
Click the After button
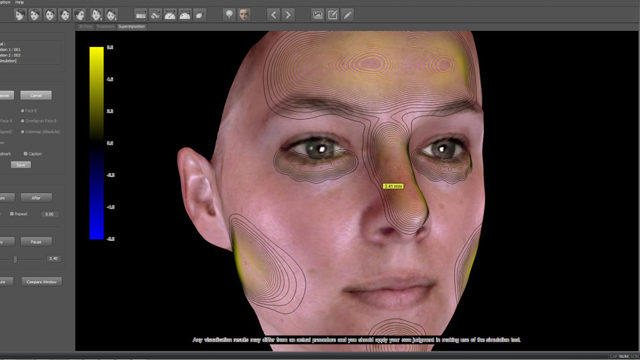click(x=36, y=198)
